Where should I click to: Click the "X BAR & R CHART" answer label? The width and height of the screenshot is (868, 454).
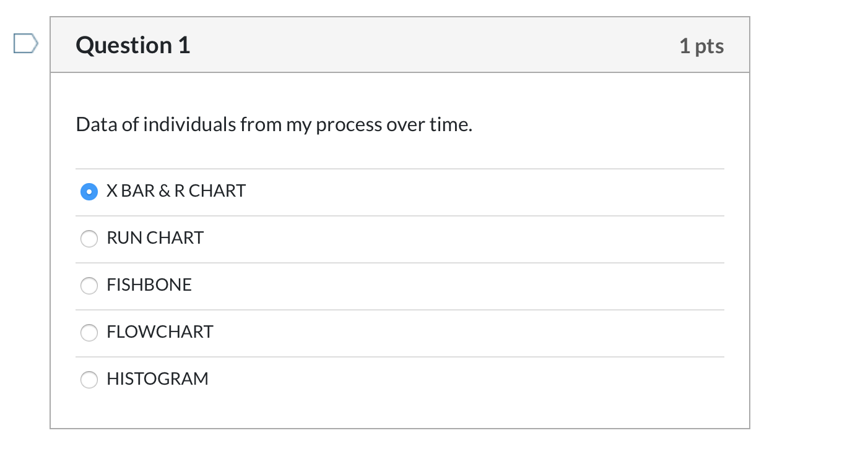pyautogui.click(x=176, y=191)
